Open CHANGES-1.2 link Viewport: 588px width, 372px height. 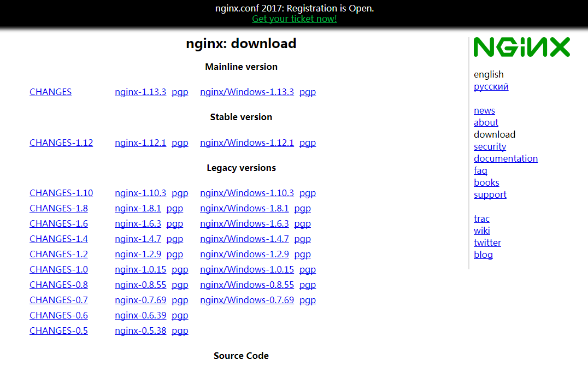(x=58, y=255)
